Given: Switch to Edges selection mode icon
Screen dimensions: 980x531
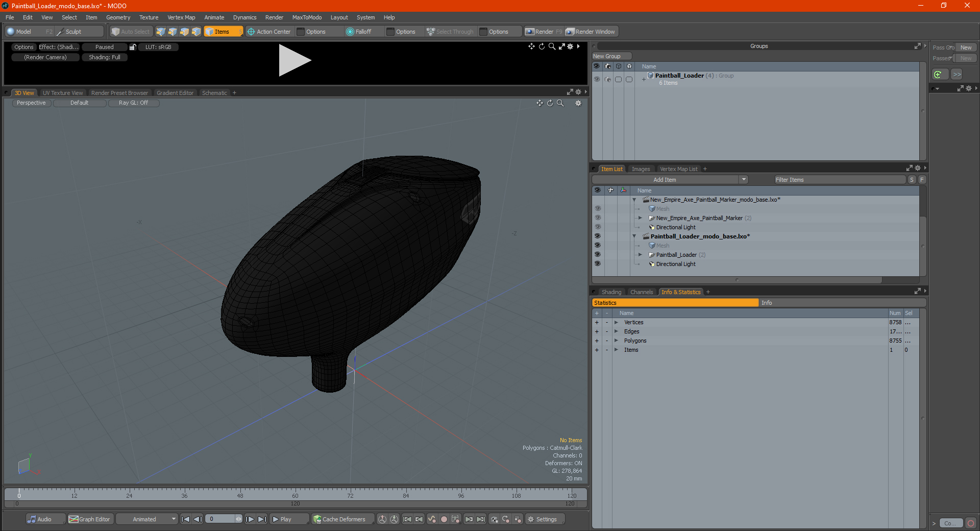Looking at the screenshot, I should click(173, 32).
